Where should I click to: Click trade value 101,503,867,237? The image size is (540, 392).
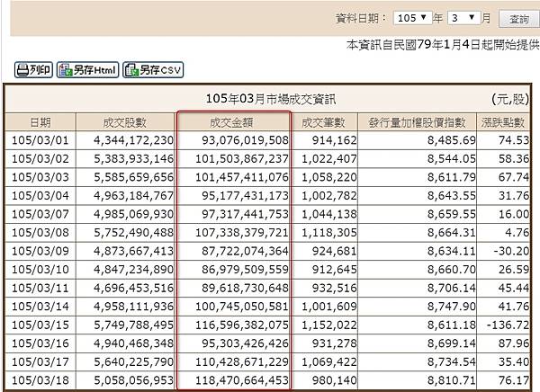pos(242,158)
